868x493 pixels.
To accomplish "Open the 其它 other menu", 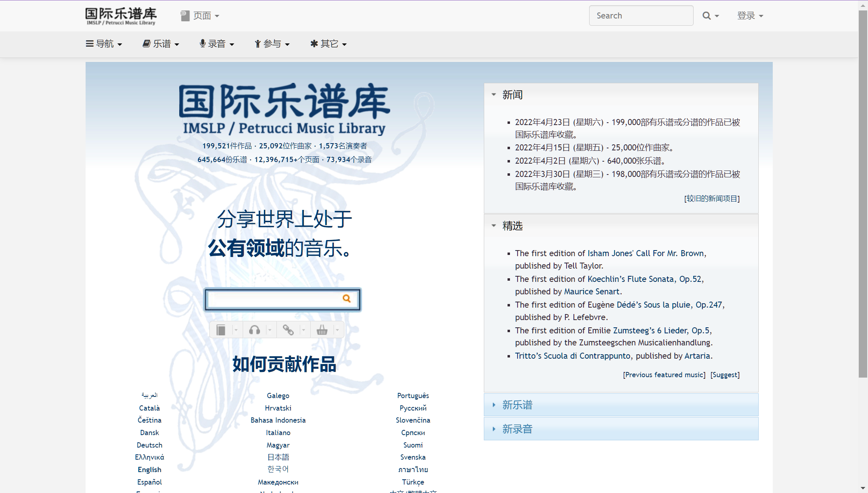I will pyautogui.click(x=329, y=44).
